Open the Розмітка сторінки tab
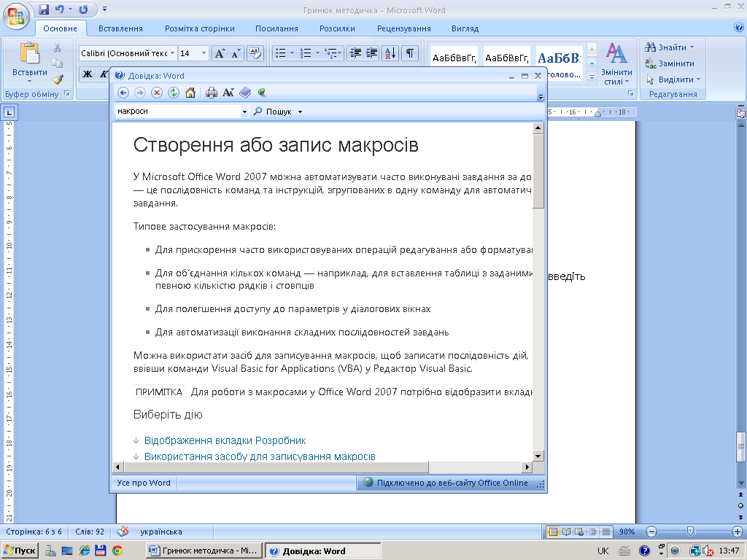Screen dimensions: 747x560 tap(200, 28)
